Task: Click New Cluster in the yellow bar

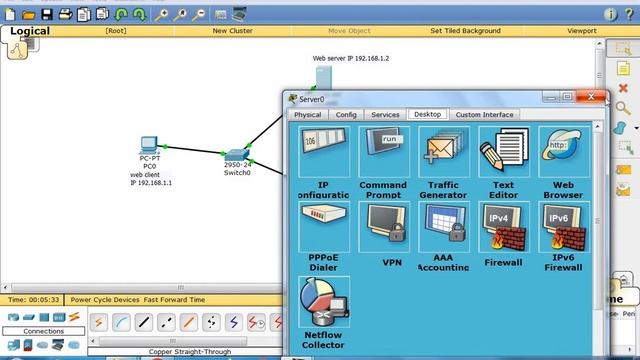Action: (233, 31)
